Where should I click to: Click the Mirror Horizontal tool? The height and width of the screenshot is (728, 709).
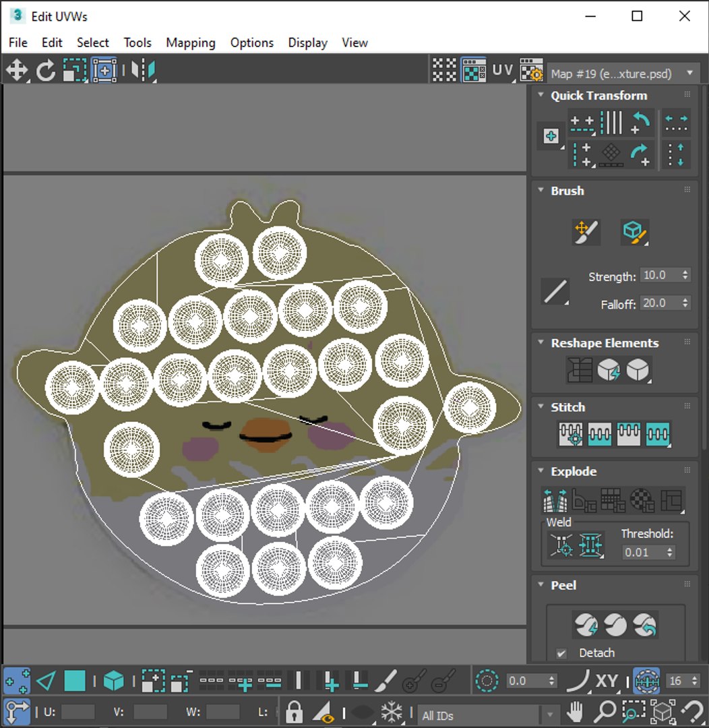tap(143, 71)
